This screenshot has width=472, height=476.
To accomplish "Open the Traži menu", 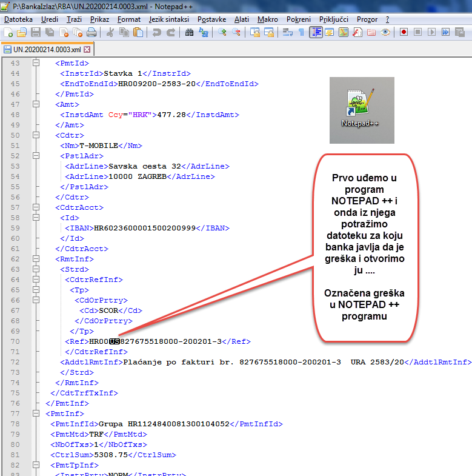I will click(74, 19).
